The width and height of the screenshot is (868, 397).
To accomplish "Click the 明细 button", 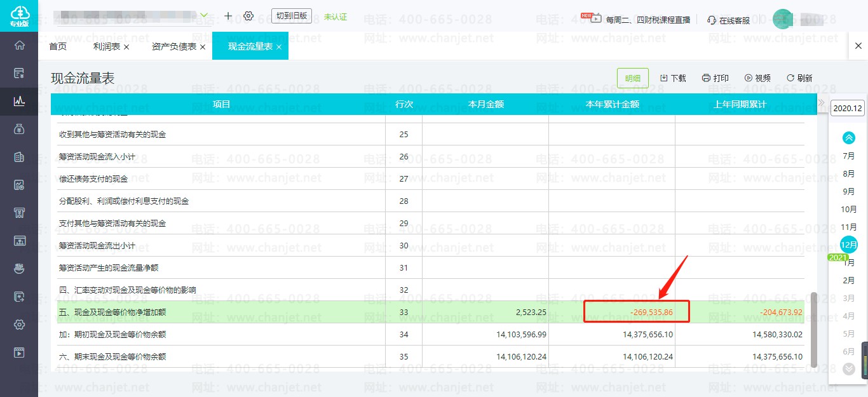I will pos(633,78).
